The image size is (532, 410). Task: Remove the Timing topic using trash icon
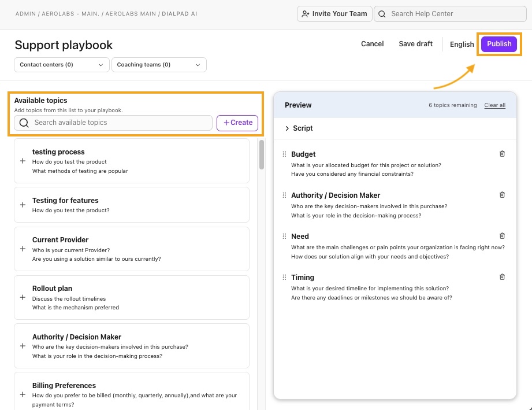click(x=502, y=277)
